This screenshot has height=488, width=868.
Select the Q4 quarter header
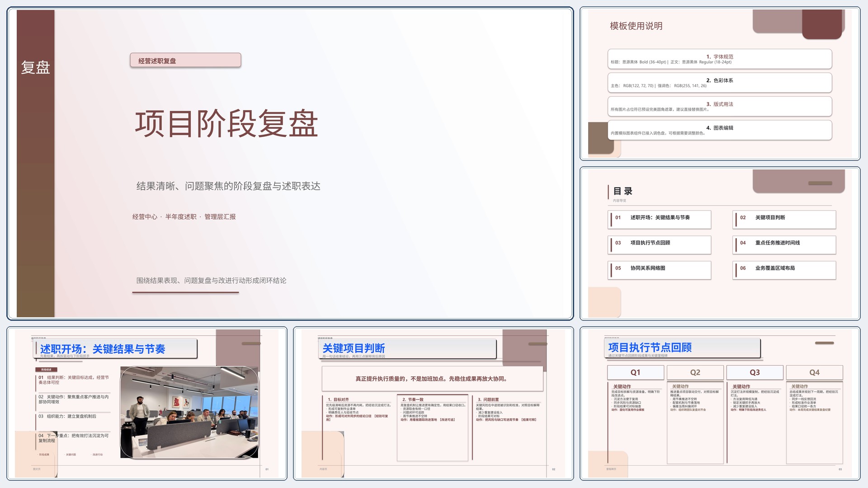(x=815, y=372)
